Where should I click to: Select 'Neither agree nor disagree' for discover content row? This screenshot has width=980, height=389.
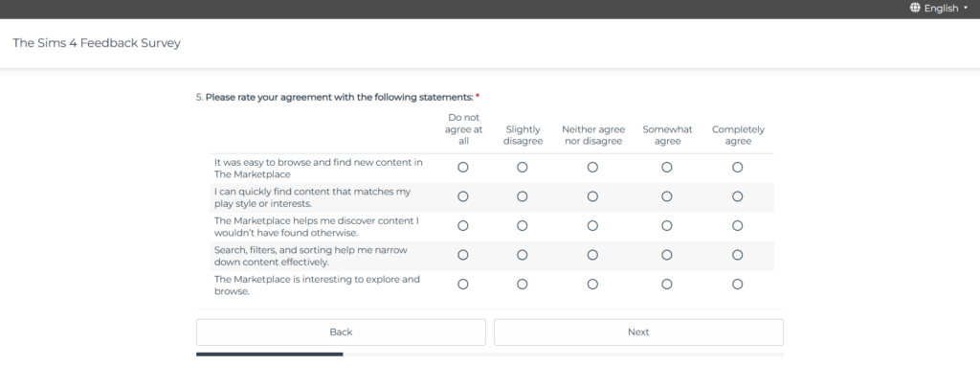click(592, 226)
